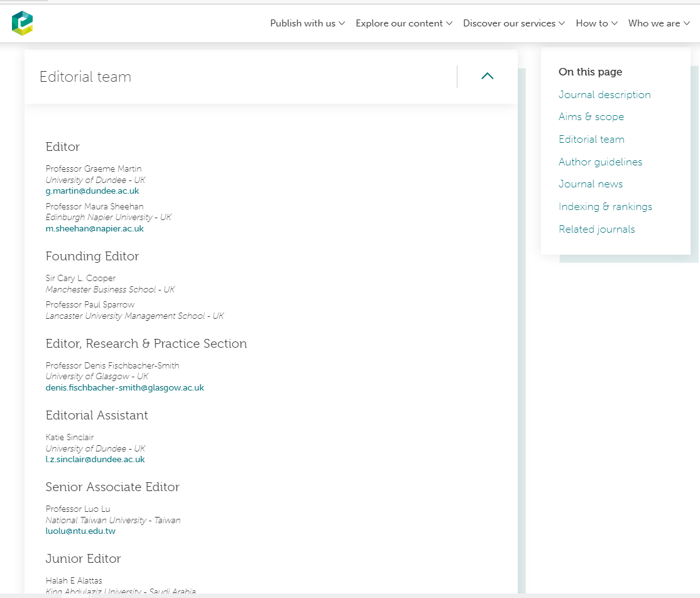The height and width of the screenshot is (598, 700).
Task: Open the Discover our services menu
Action: coord(514,23)
